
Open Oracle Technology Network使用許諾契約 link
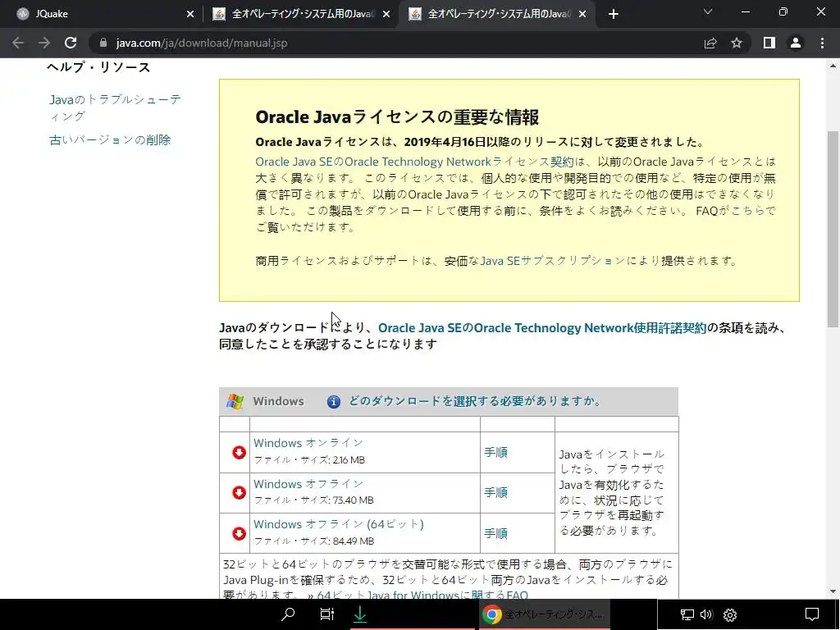click(542, 328)
